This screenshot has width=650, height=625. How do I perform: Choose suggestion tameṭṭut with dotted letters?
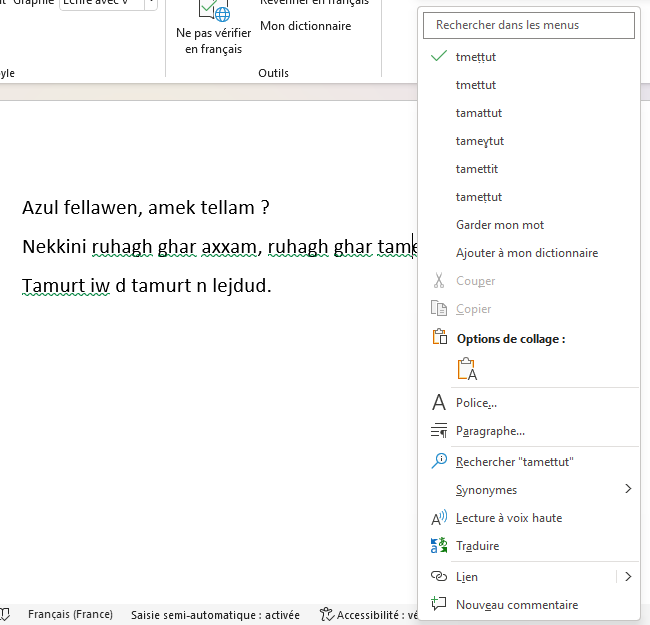point(479,197)
